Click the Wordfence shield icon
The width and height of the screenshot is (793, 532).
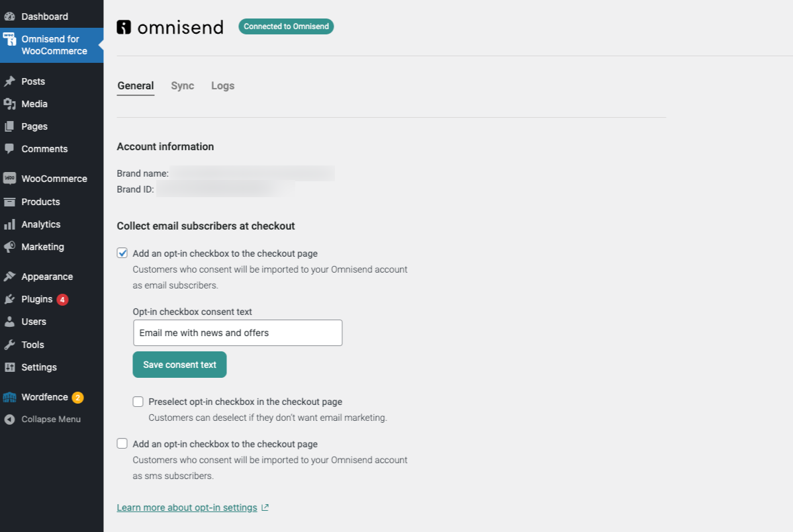pyautogui.click(x=9, y=397)
